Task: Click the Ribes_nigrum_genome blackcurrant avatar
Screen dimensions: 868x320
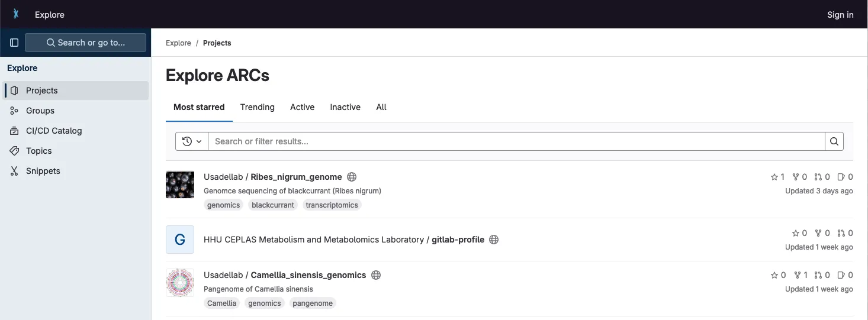Action: click(x=180, y=185)
